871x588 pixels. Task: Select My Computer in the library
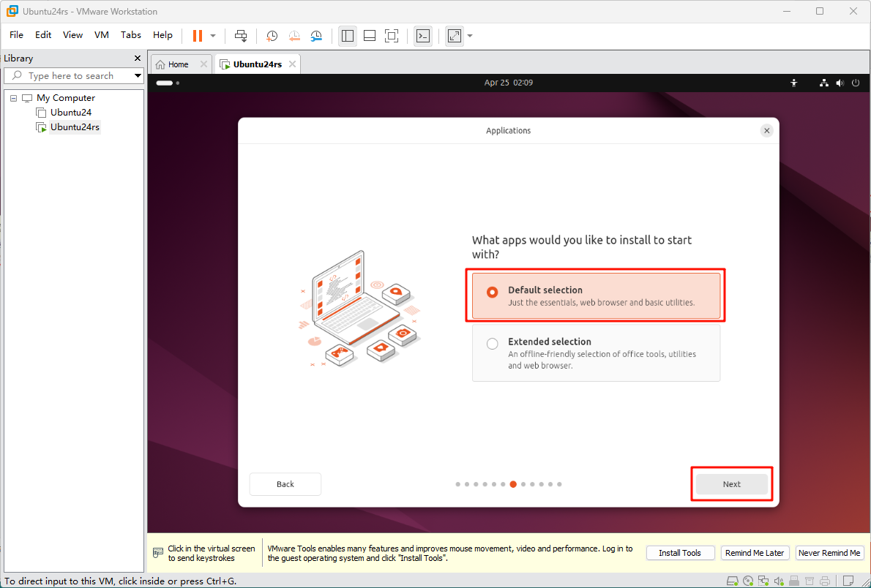click(x=66, y=98)
